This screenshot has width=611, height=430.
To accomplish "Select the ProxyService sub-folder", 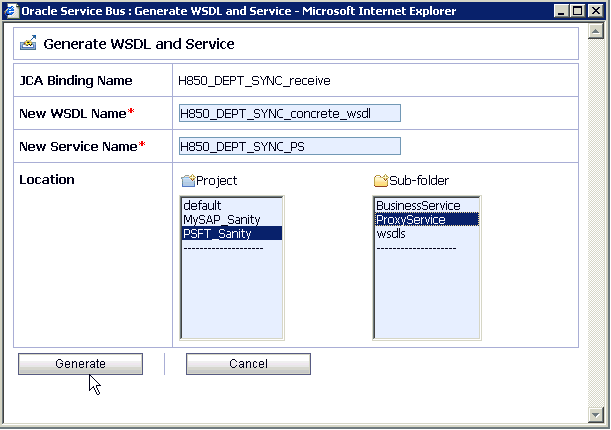I will pos(426,219).
